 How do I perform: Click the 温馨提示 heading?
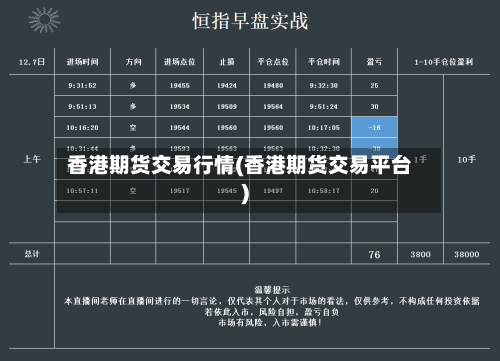[272, 289]
